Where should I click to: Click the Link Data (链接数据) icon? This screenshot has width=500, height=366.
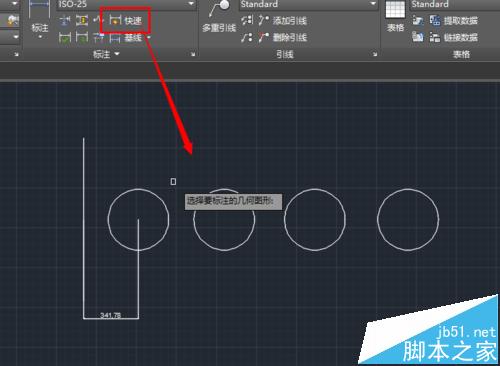[435, 37]
